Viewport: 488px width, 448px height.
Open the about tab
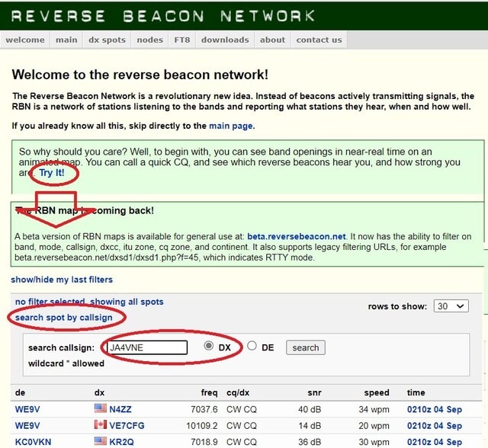[x=272, y=40]
